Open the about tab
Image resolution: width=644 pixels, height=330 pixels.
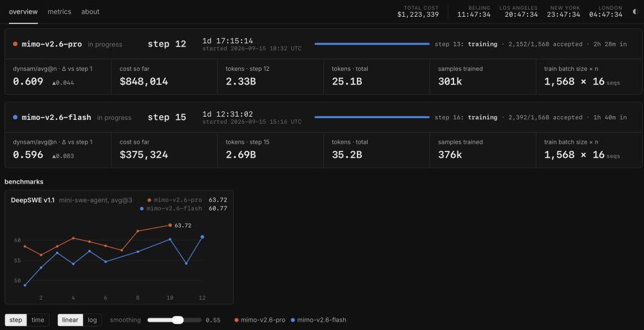tap(90, 12)
